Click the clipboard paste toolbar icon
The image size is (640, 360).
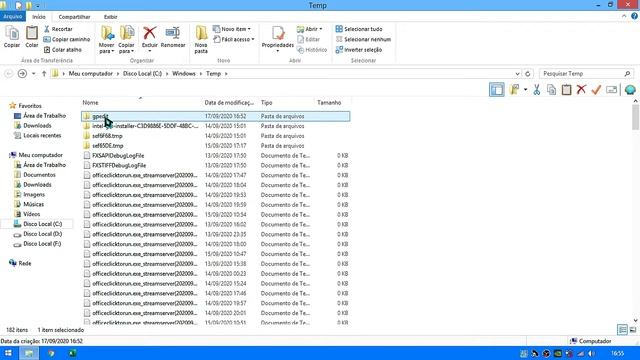pyautogui.click(x=567, y=89)
